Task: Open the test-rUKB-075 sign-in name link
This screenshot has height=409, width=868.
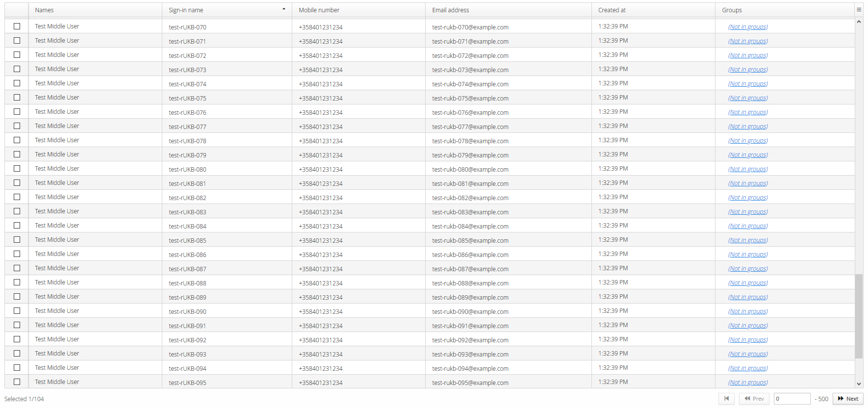Action: pyautogui.click(x=187, y=99)
